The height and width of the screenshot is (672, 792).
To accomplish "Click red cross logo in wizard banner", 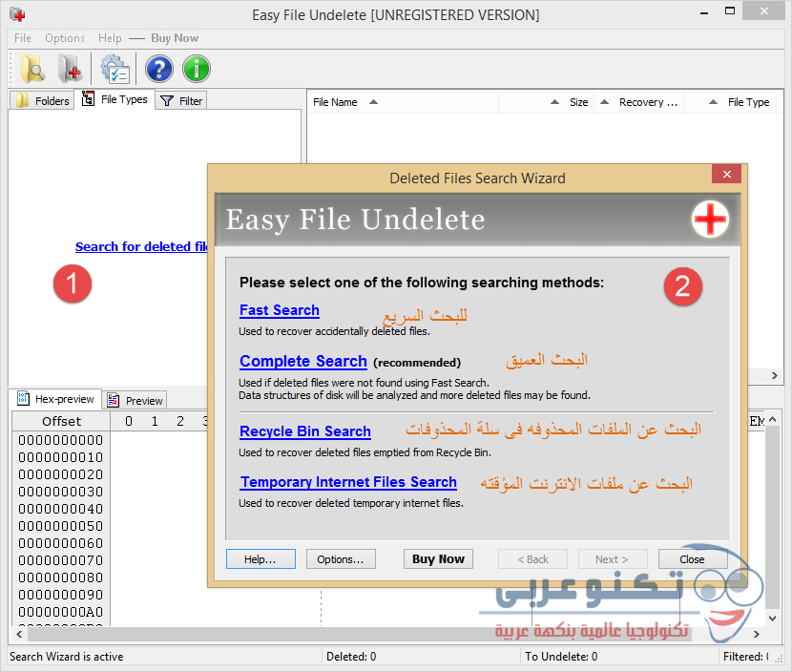I will click(710, 220).
